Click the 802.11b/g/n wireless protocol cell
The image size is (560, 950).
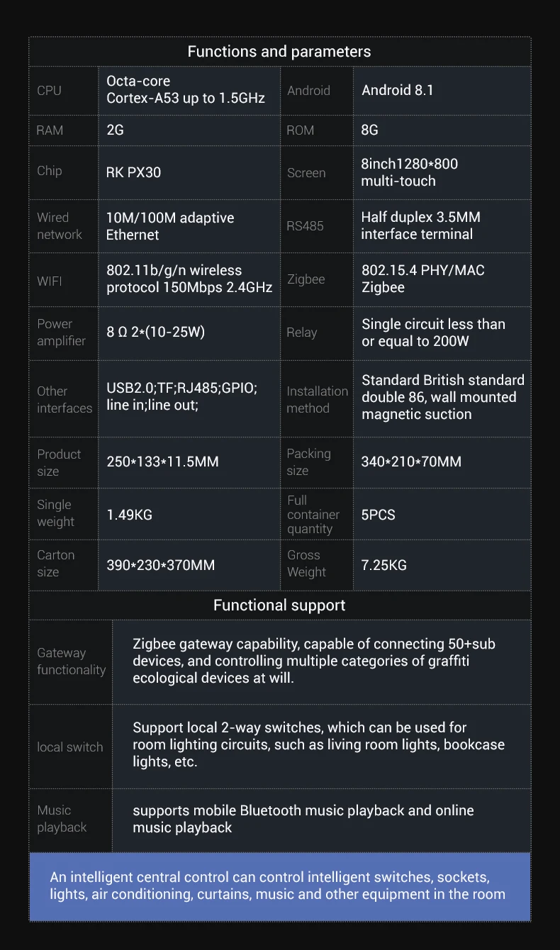[189, 279]
